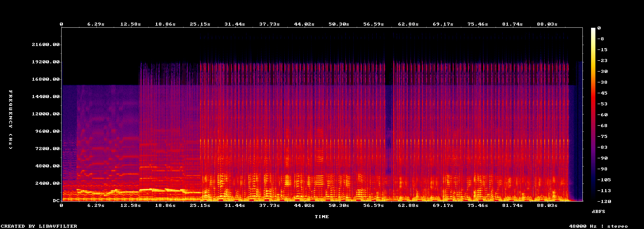Viewport: 644px width, 229px height.
Task: Click the 75.46s bottom axis marker
Action: click(x=478, y=206)
